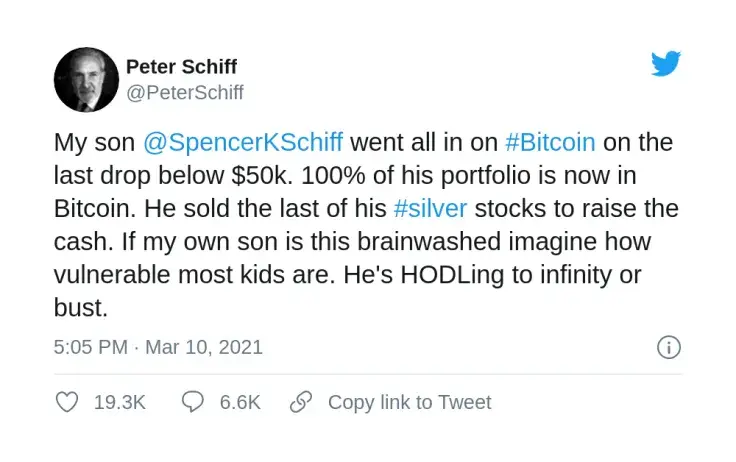Click the Mar 10, 2021 date
736x462 pixels.
click(x=204, y=348)
